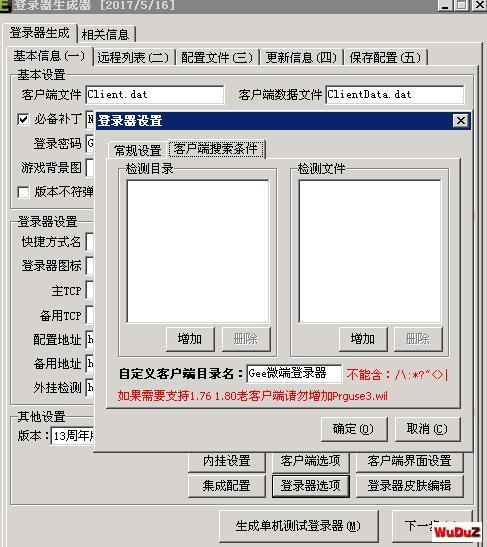Open the 相关信息 tab

pos(106,34)
